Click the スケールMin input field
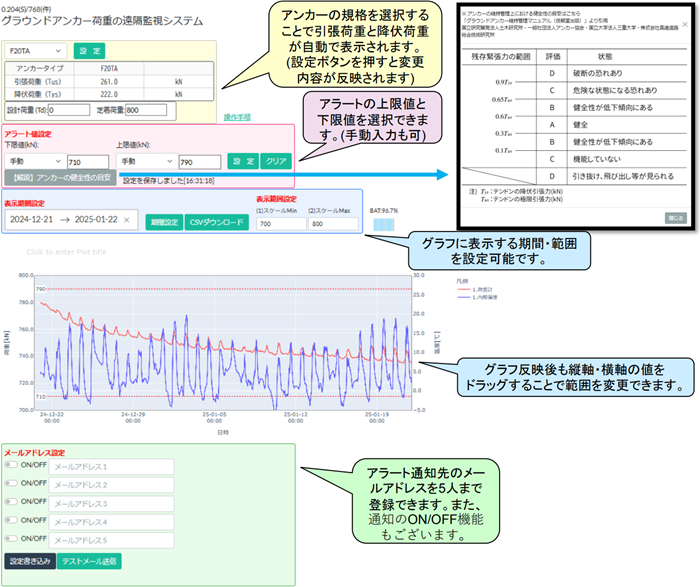The width and height of the screenshot is (700, 587). (x=279, y=224)
